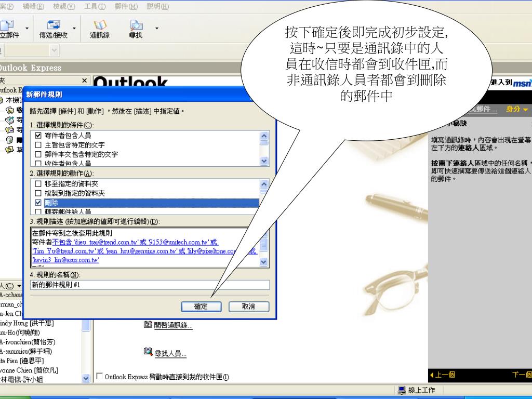The height and width of the screenshot is (399, 532).
Task: Click the 取消 button
Action: 249,307
